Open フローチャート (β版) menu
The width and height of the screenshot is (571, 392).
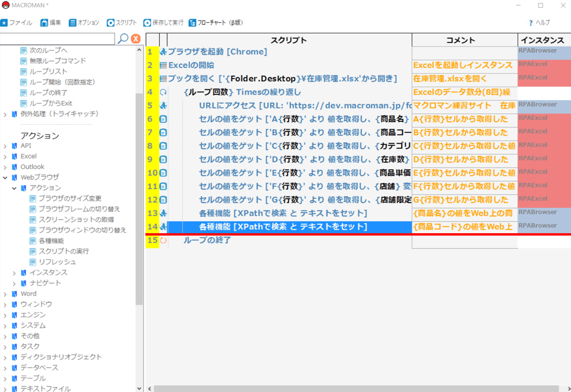216,22
